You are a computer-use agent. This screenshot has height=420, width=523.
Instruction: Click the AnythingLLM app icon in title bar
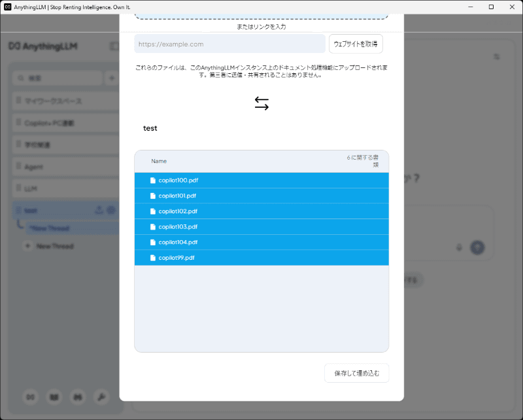pyautogui.click(x=7, y=7)
